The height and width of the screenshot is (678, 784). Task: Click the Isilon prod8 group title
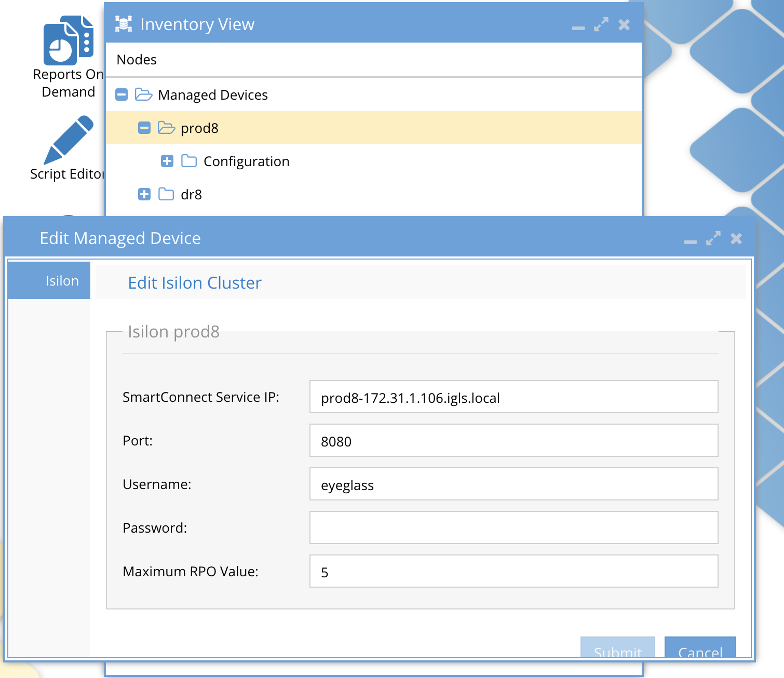(x=173, y=331)
